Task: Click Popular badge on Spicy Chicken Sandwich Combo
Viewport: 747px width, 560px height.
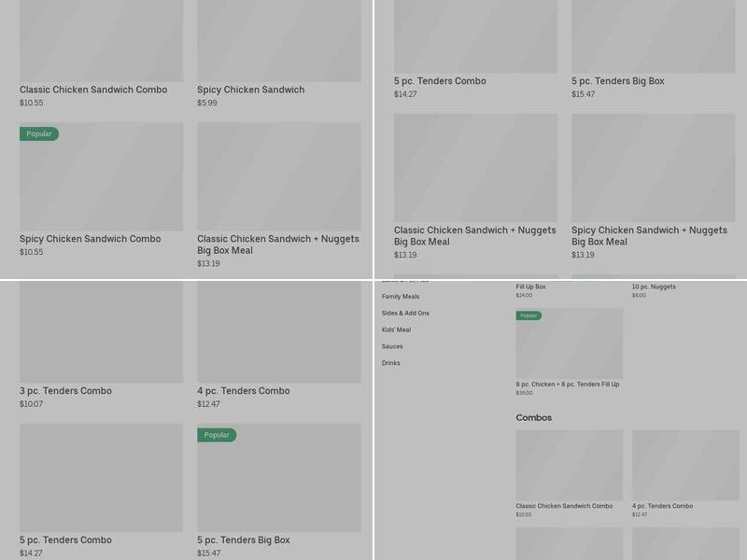Action: tap(39, 134)
